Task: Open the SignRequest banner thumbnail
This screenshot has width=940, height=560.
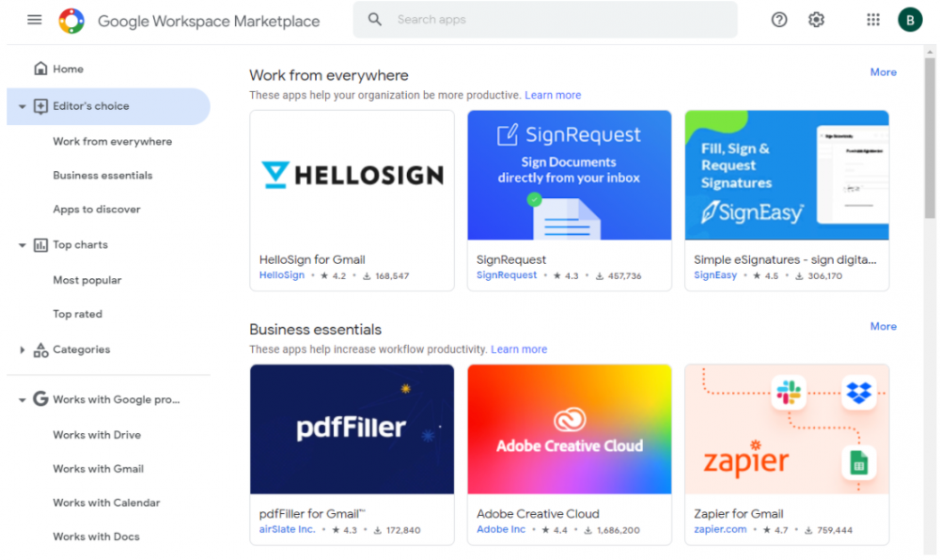Action: tap(569, 175)
